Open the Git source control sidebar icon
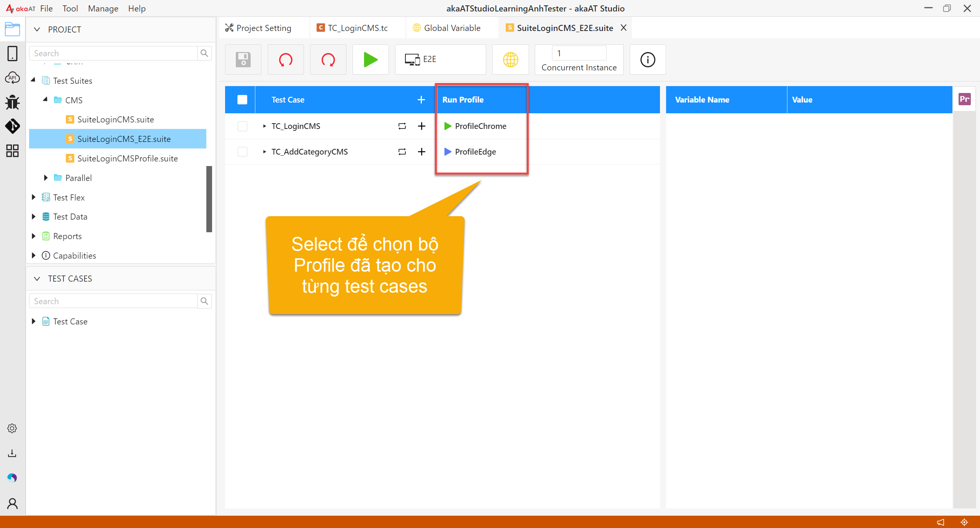 [x=12, y=126]
